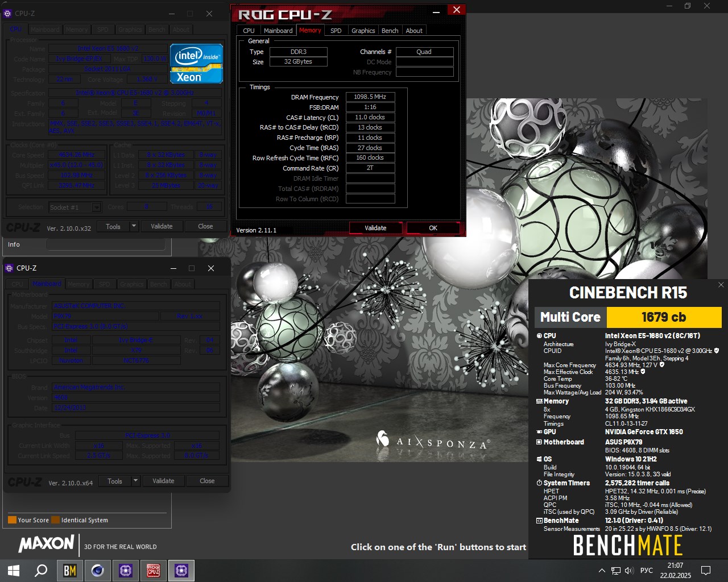Click orange Your Score legend swatch
Viewport: 728px width, 582px height.
point(12,520)
